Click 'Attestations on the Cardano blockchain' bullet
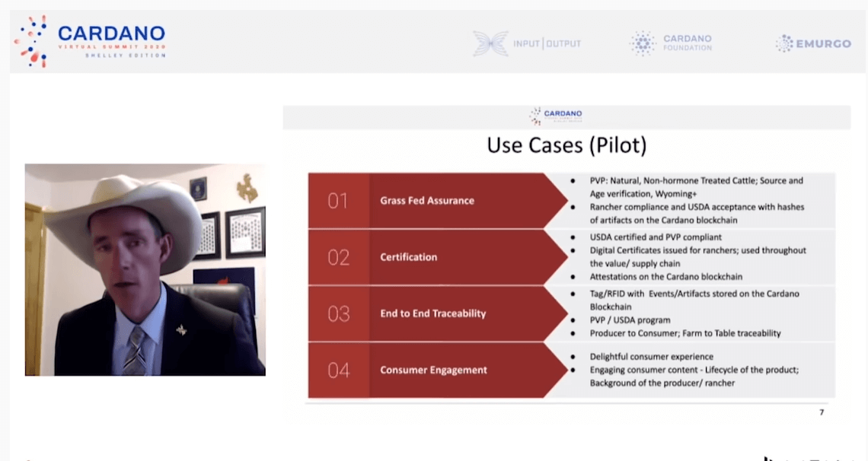 tap(666, 276)
